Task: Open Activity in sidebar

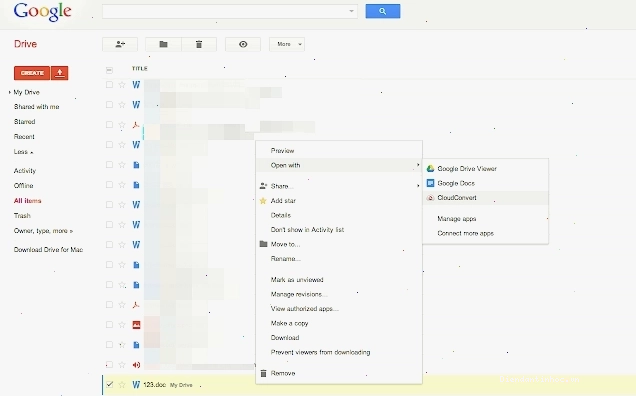Action: [x=25, y=171]
